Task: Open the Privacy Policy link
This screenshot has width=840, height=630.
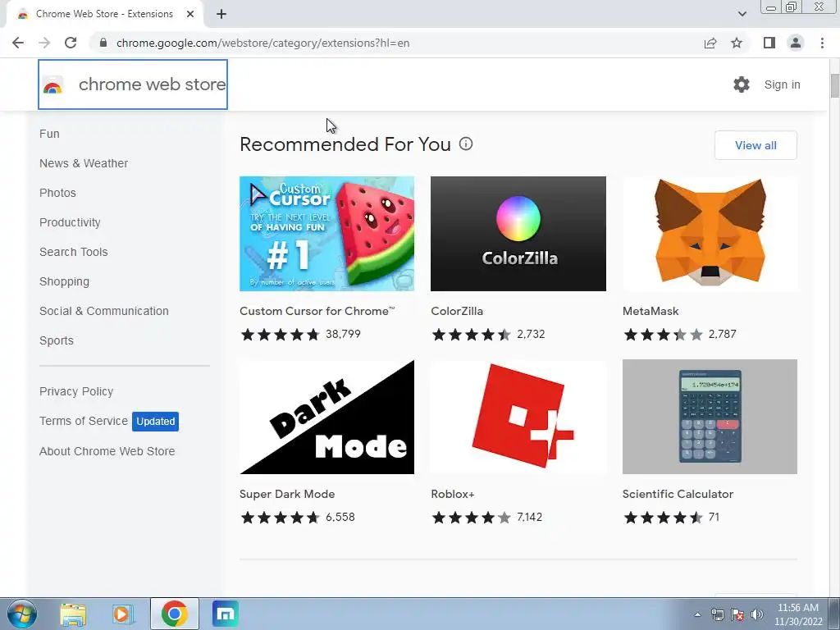Action: pos(76,391)
